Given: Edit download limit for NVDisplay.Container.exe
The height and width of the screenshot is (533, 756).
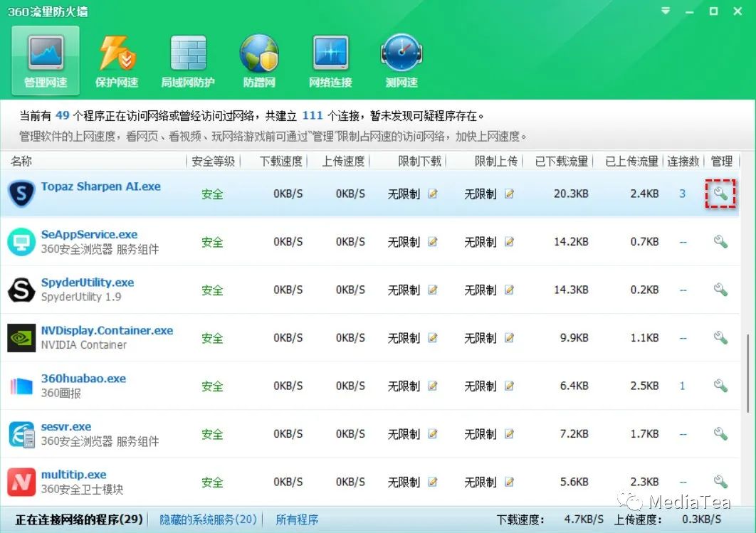Looking at the screenshot, I should (x=433, y=337).
